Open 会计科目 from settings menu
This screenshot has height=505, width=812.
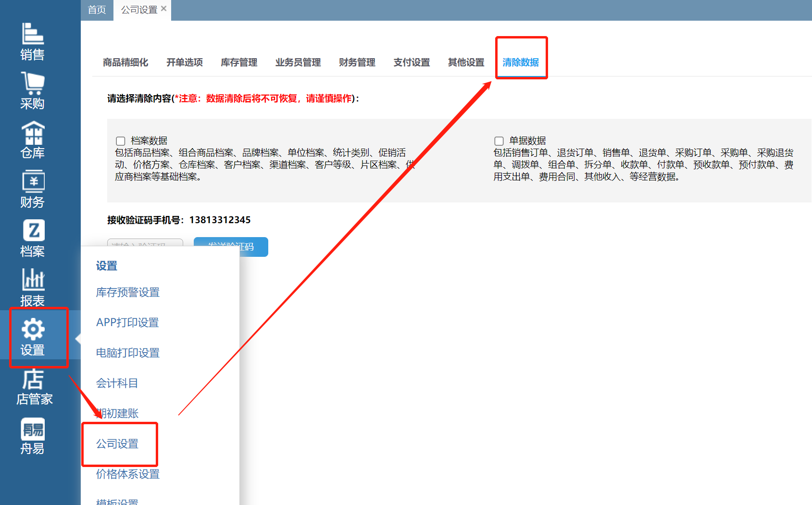(117, 383)
